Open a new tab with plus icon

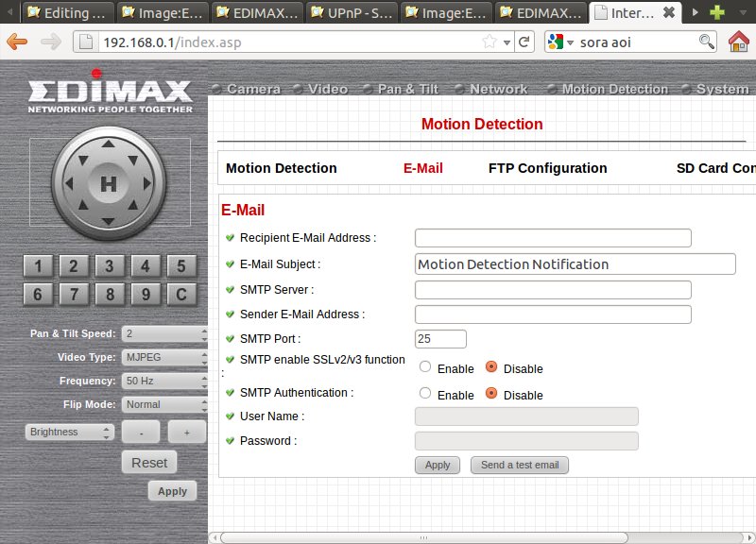point(718,13)
